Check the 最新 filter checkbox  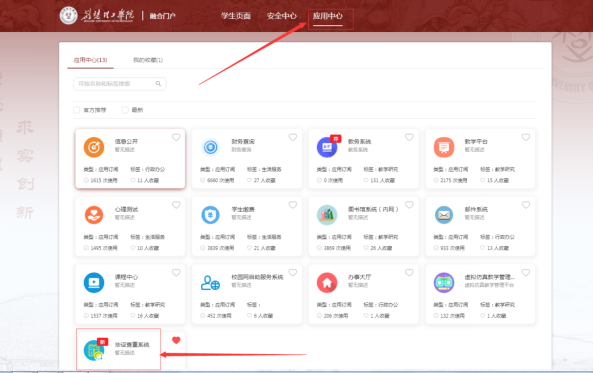click(x=125, y=110)
